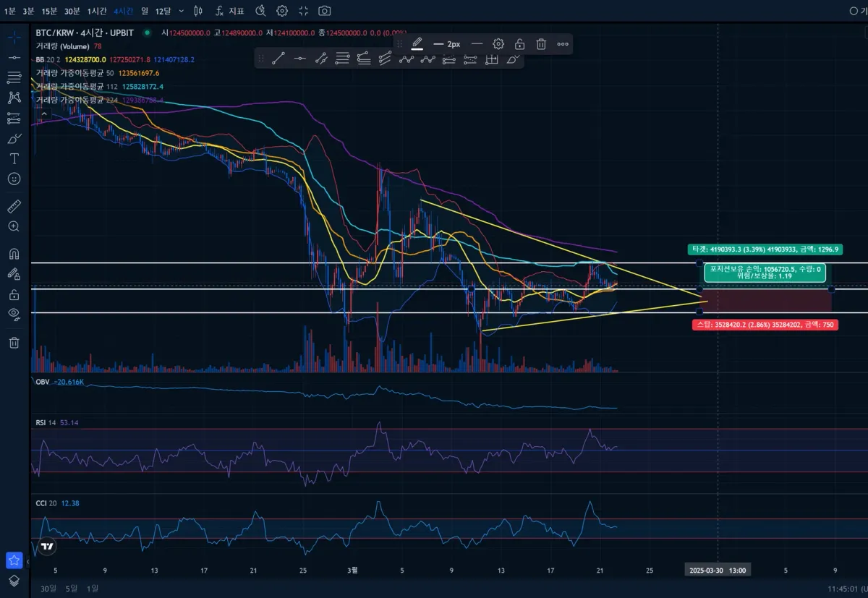Select the magnet mode tool
The width and height of the screenshot is (868, 598).
(14, 254)
